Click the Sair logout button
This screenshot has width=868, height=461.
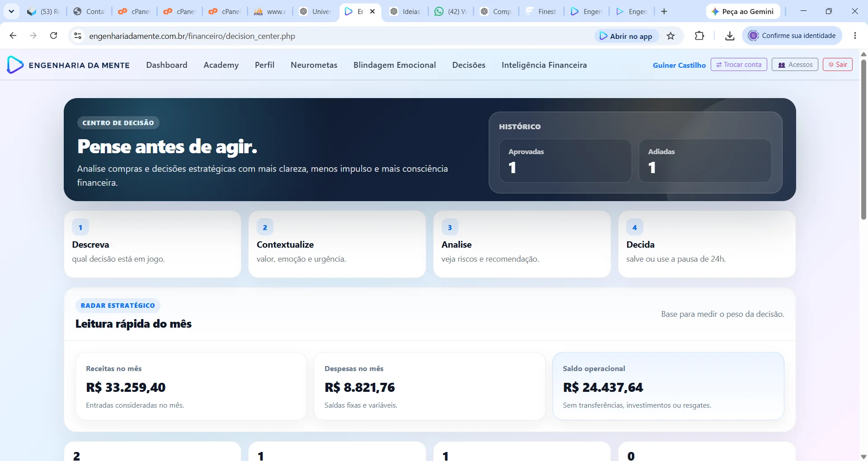(x=838, y=65)
